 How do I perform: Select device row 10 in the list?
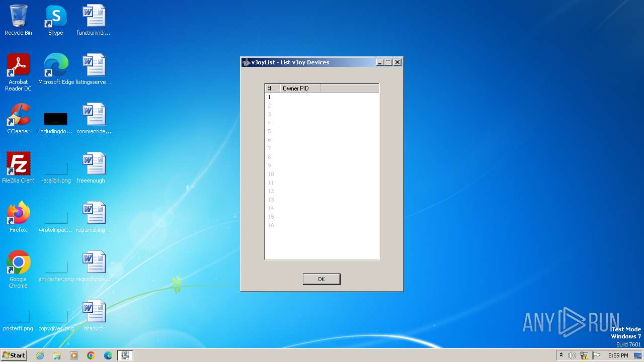[322, 174]
